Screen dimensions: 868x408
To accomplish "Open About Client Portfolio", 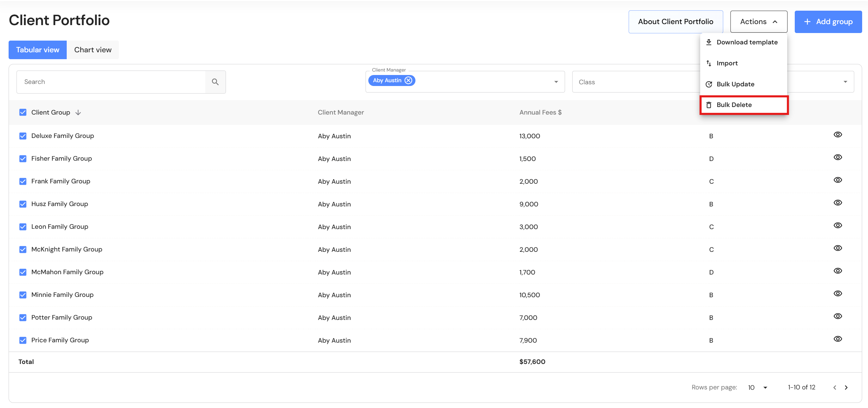I will pyautogui.click(x=675, y=22).
